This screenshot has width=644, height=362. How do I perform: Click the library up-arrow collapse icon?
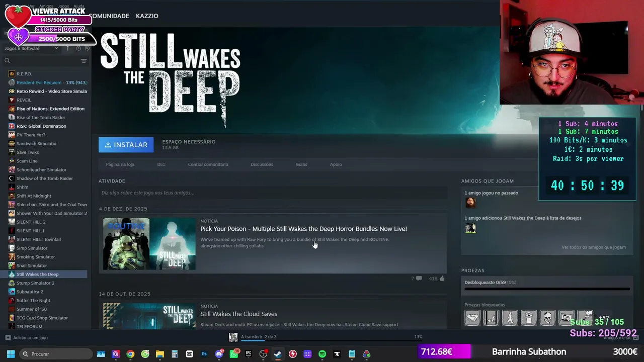[68, 48]
